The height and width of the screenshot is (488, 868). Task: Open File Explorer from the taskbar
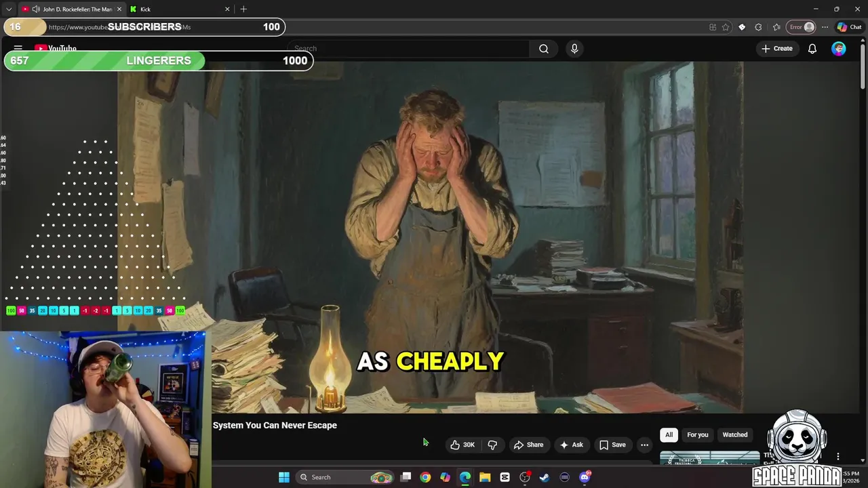point(485,477)
